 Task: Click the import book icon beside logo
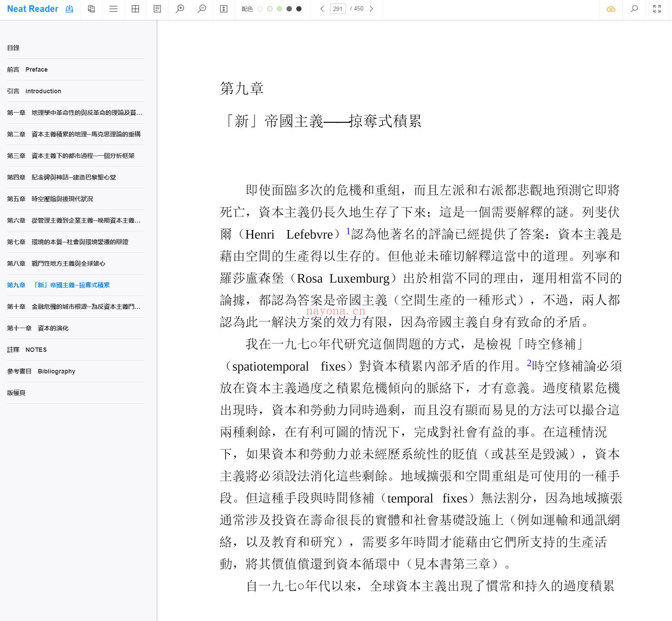[x=69, y=9]
